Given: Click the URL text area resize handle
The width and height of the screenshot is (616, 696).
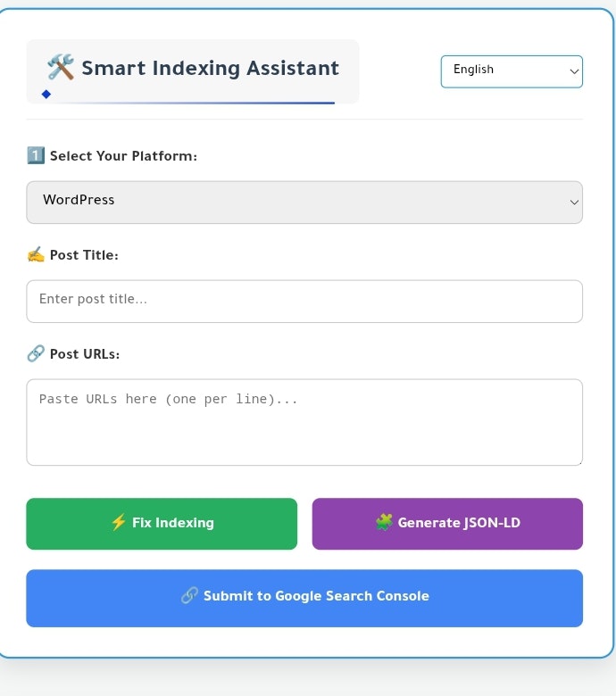Looking at the screenshot, I should click(x=579, y=462).
